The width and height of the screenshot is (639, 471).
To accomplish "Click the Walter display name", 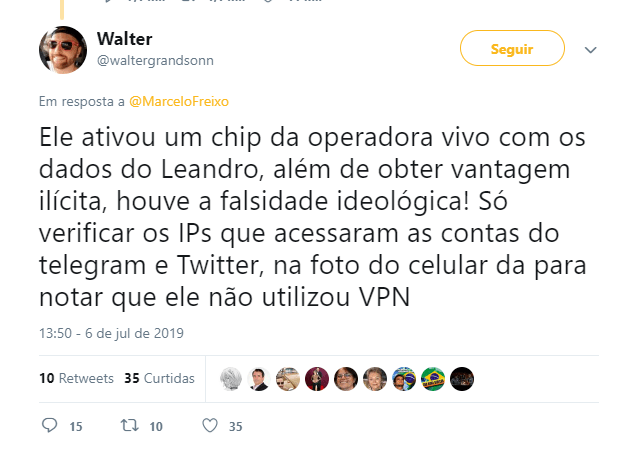I will tap(125, 39).
